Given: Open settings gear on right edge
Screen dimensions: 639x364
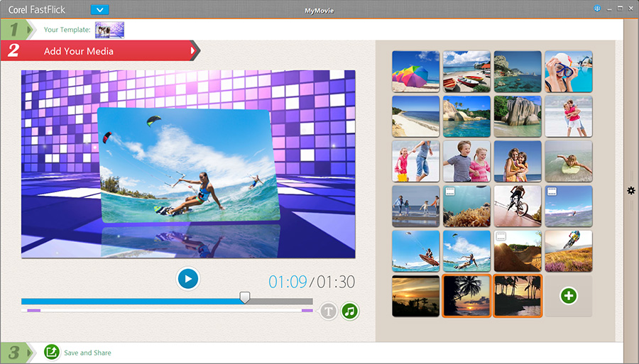Looking at the screenshot, I should click(x=630, y=190).
